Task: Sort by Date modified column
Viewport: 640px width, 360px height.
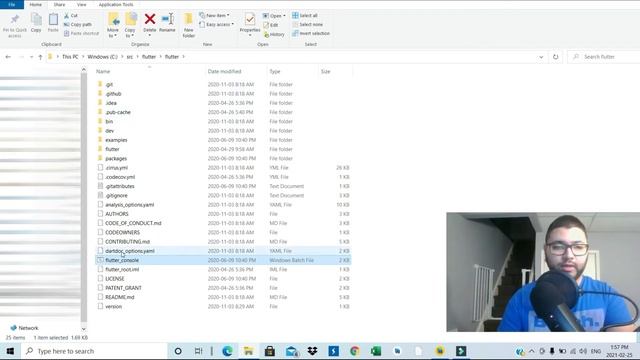Action: click(x=224, y=71)
